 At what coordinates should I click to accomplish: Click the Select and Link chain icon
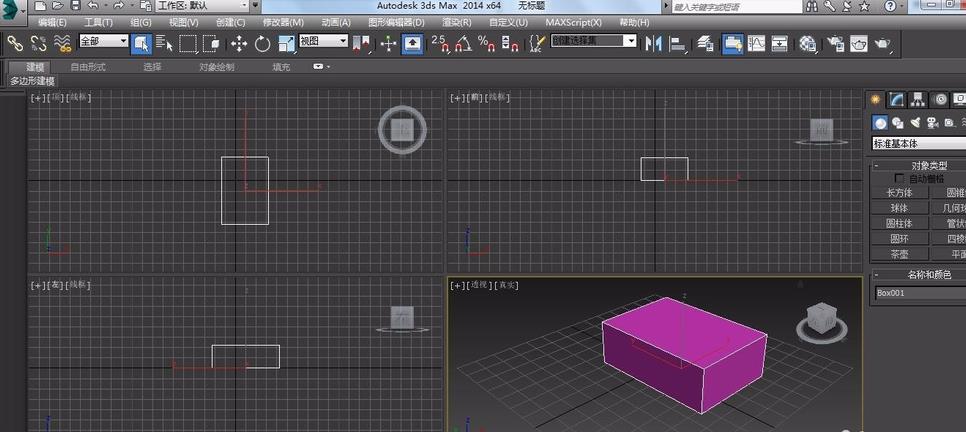[x=14, y=43]
